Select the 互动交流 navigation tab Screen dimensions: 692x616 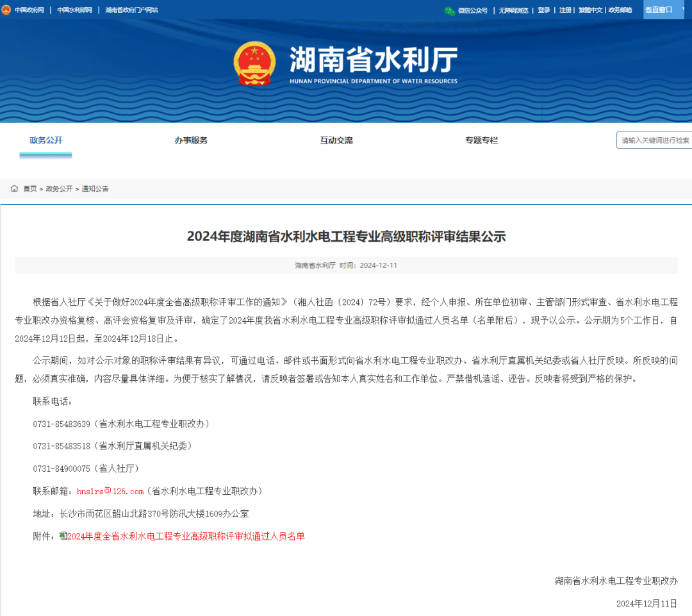[x=336, y=140]
